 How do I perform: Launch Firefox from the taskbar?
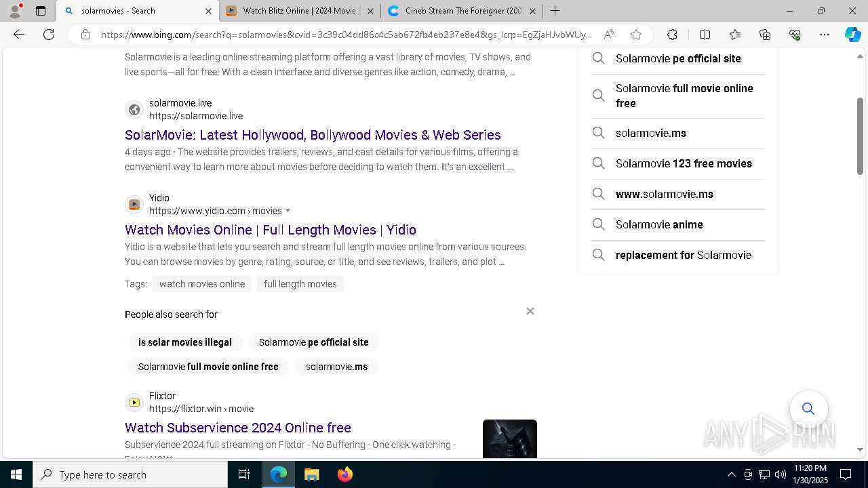tap(345, 474)
